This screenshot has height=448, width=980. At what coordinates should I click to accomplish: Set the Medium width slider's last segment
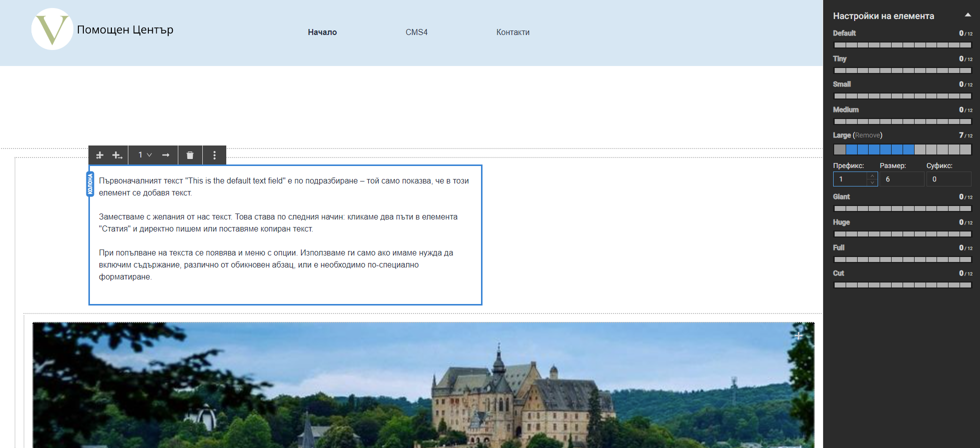[966, 121]
